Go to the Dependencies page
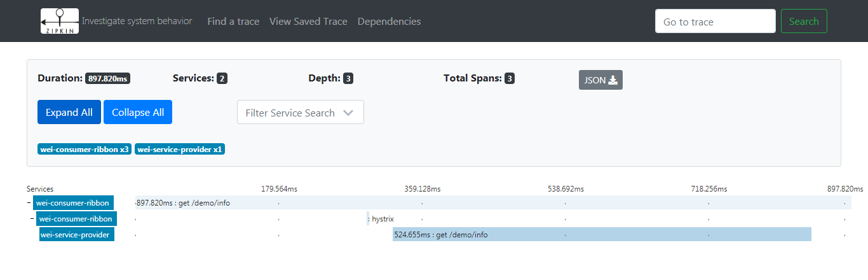Viewport: 868px width, 280px height. point(389,22)
